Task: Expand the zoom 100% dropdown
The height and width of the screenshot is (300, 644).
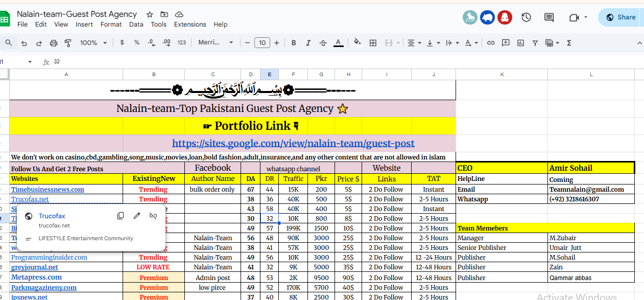Action: [x=92, y=43]
